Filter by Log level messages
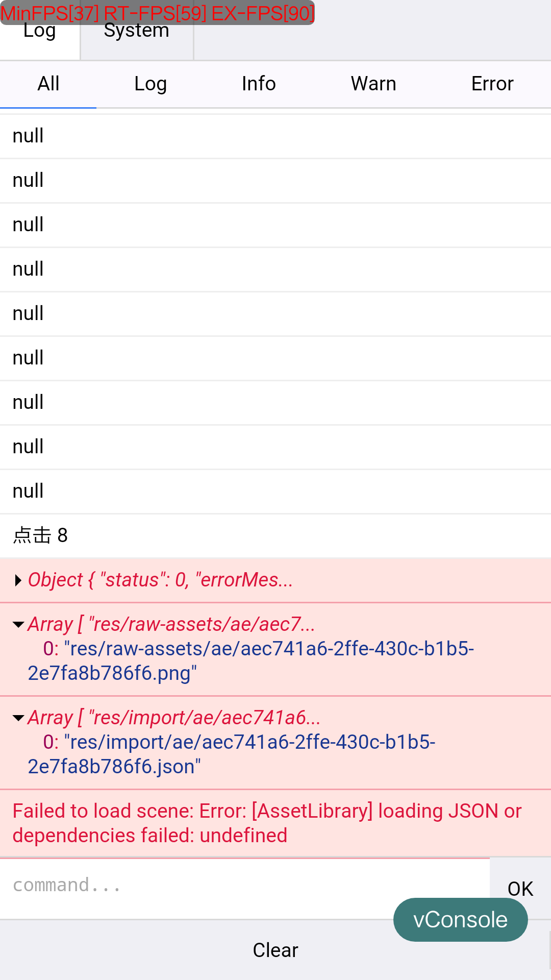551x980 pixels. click(151, 84)
